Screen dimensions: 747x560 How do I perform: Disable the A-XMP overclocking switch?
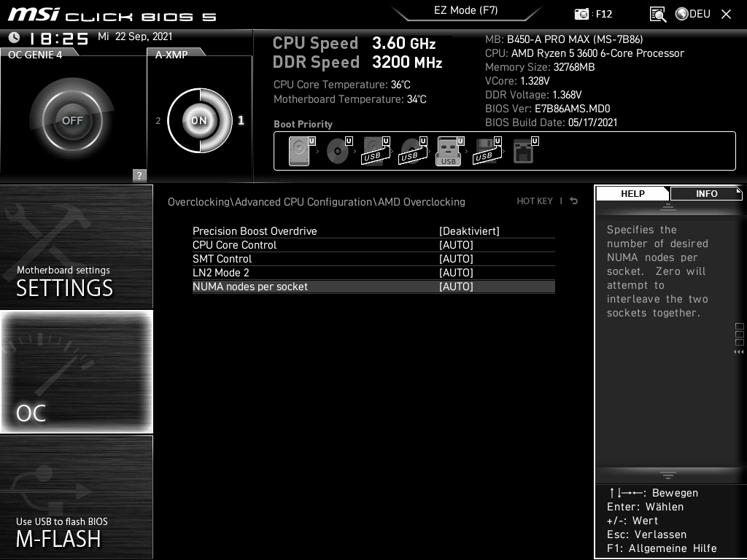(x=198, y=120)
